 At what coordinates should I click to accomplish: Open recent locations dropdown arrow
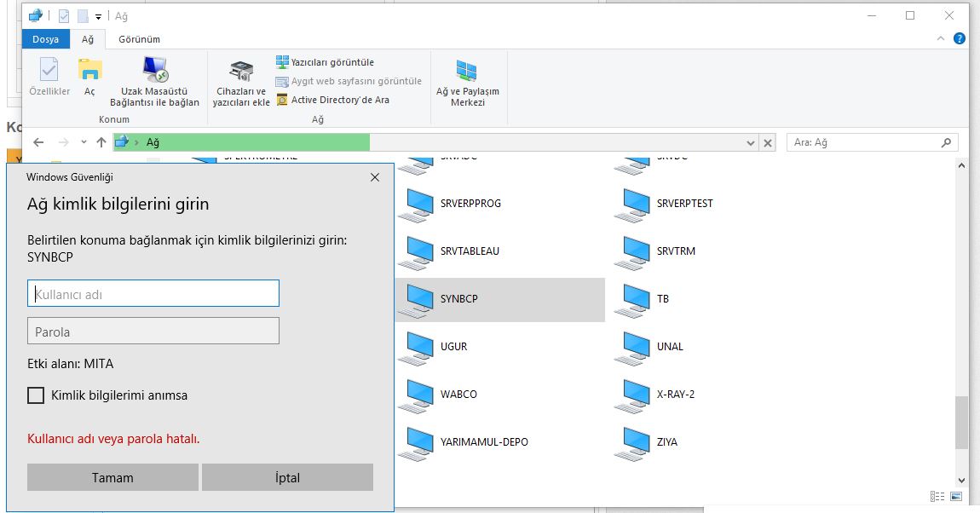pyautogui.click(x=84, y=142)
